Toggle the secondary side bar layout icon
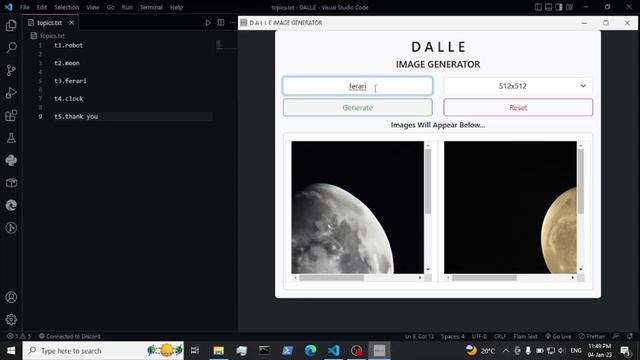 pyautogui.click(x=559, y=7)
